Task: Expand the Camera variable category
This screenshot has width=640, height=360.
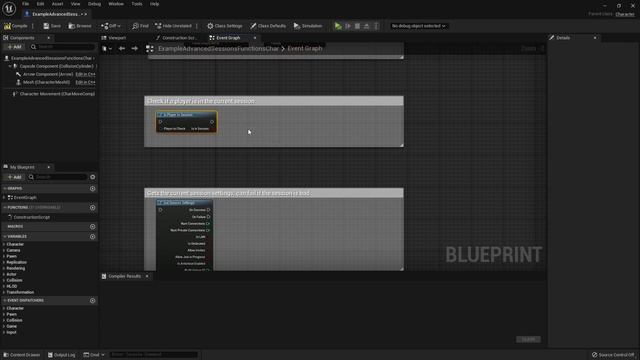Action: tap(4, 250)
